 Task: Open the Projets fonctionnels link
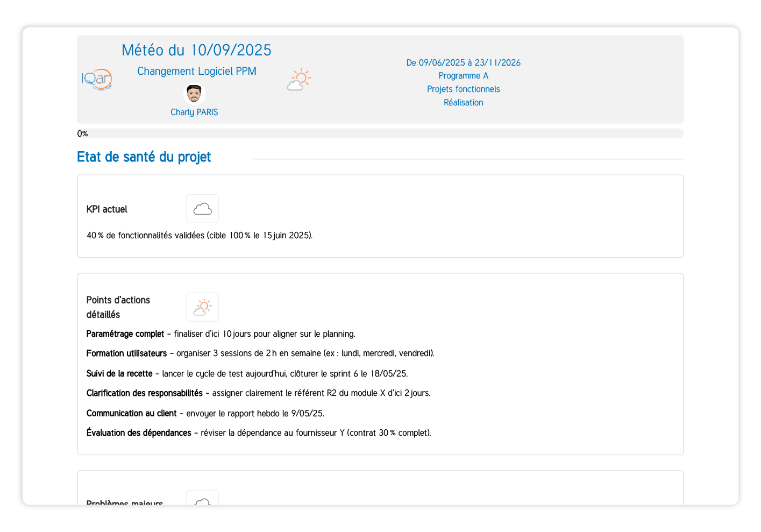tap(463, 89)
